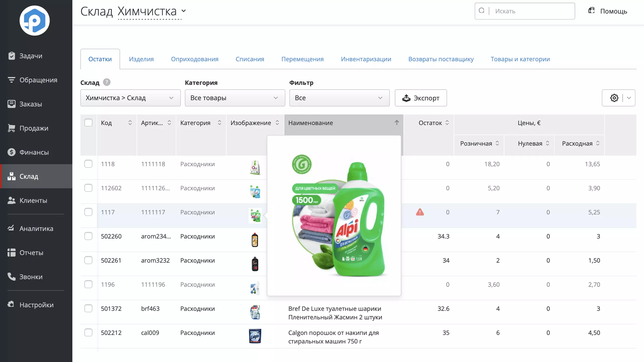644x362 pixels.
Task: Click the red warning triangle in row 1117
Action: point(420,212)
